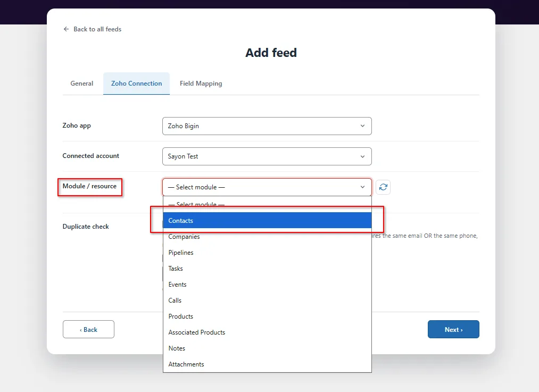Click the Zoho app label
Screen dimensions: 539x392
click(x=77, y=126)
